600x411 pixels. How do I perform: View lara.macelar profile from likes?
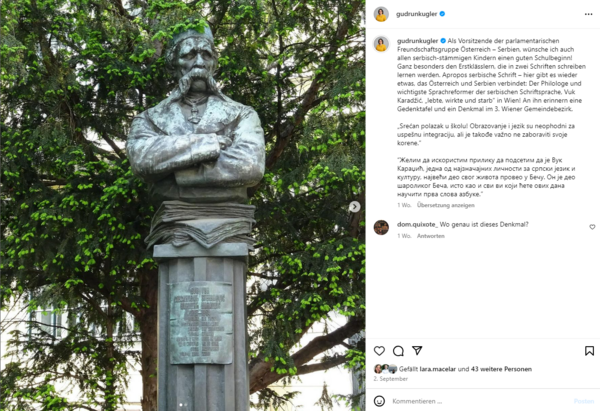pyautogui.click(x=438, y=369)
